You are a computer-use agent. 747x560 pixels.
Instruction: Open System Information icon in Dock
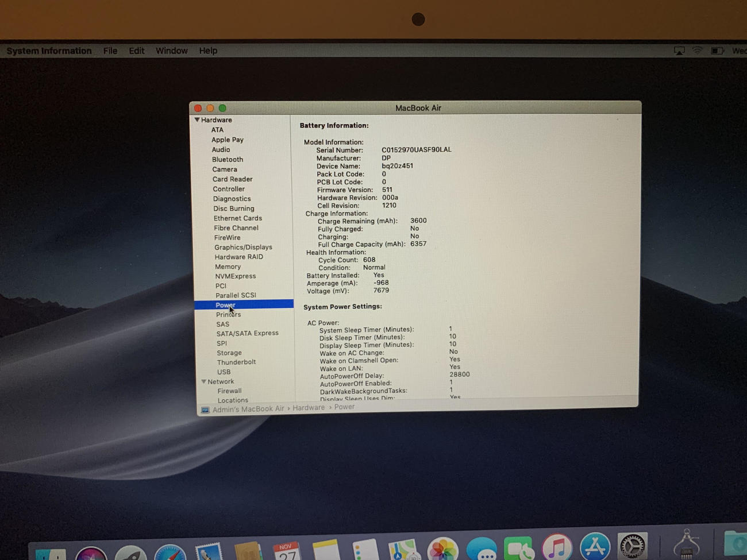coord(686,543)
